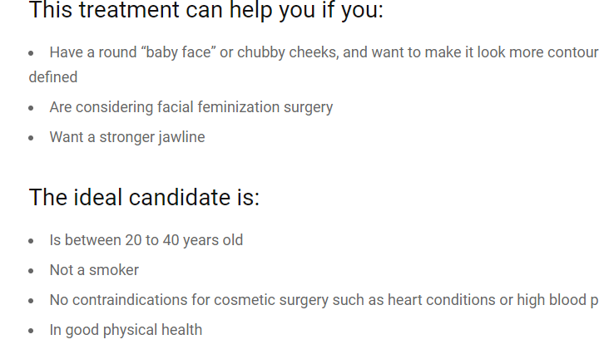Click the word 'candidate' in the heading
The height and width of the screenshot is (364, 599).
click(x=180, y=197)
